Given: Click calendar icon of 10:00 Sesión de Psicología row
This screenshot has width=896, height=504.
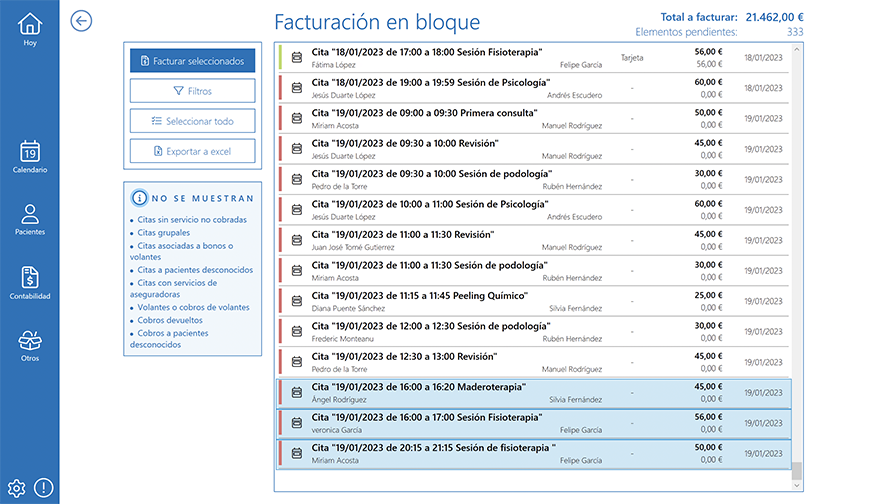Looking at the screenshot, I should 297,210.
